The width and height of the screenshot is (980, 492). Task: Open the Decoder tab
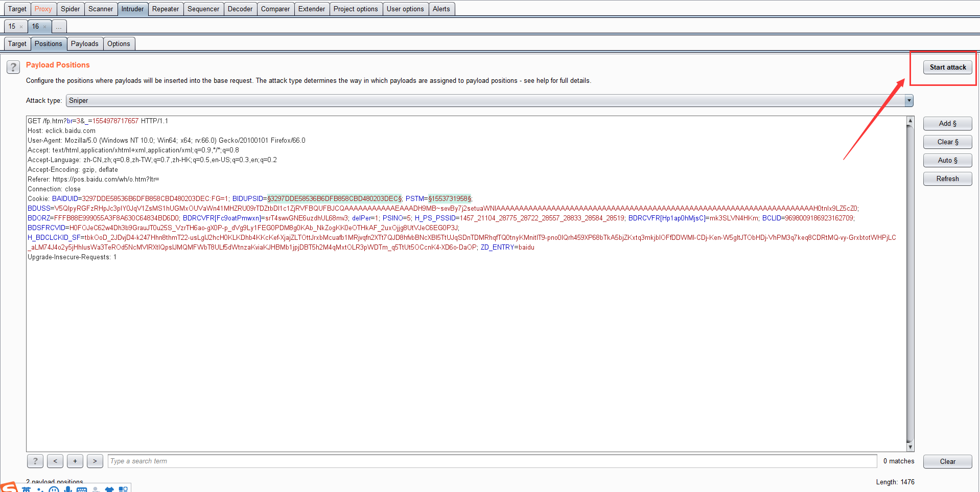(240, 9)
